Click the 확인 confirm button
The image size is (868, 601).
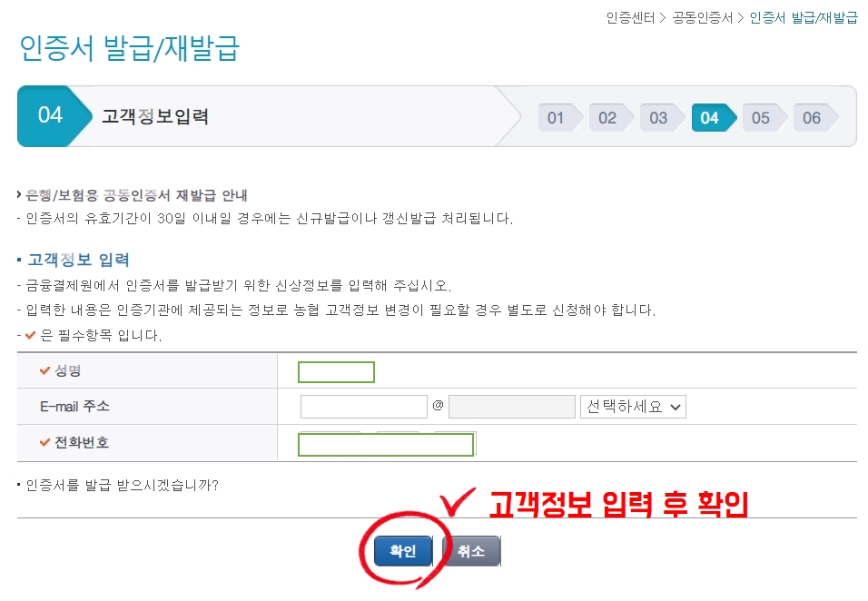[x=403, y=551]
